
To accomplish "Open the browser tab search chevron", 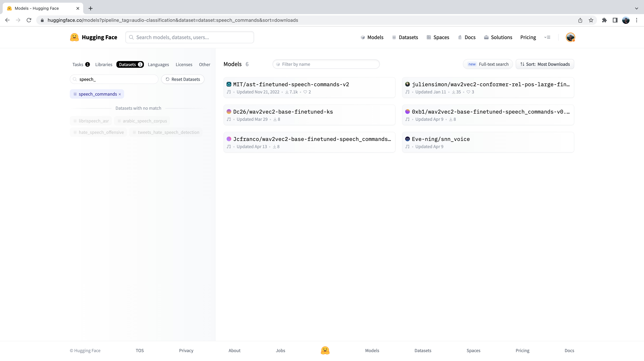I will tap(636, 8).
